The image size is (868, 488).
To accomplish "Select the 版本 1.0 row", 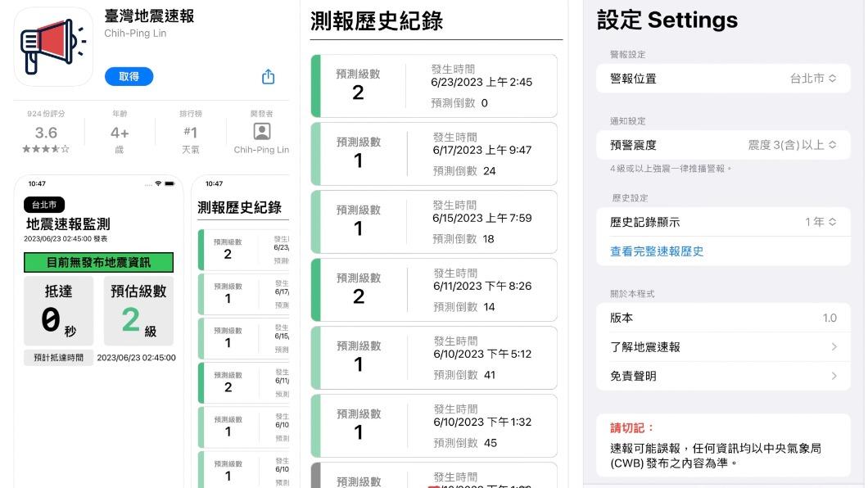I will pos(723,318).
